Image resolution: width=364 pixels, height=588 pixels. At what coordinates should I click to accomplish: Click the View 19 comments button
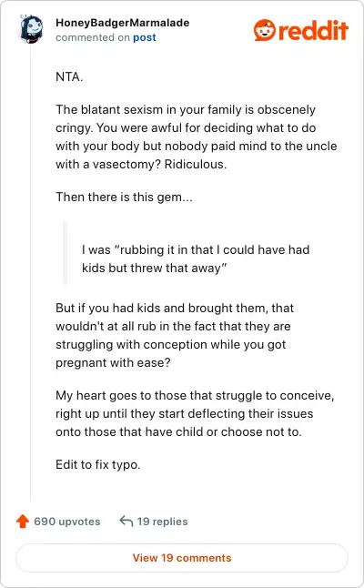[x=182, y=558]
